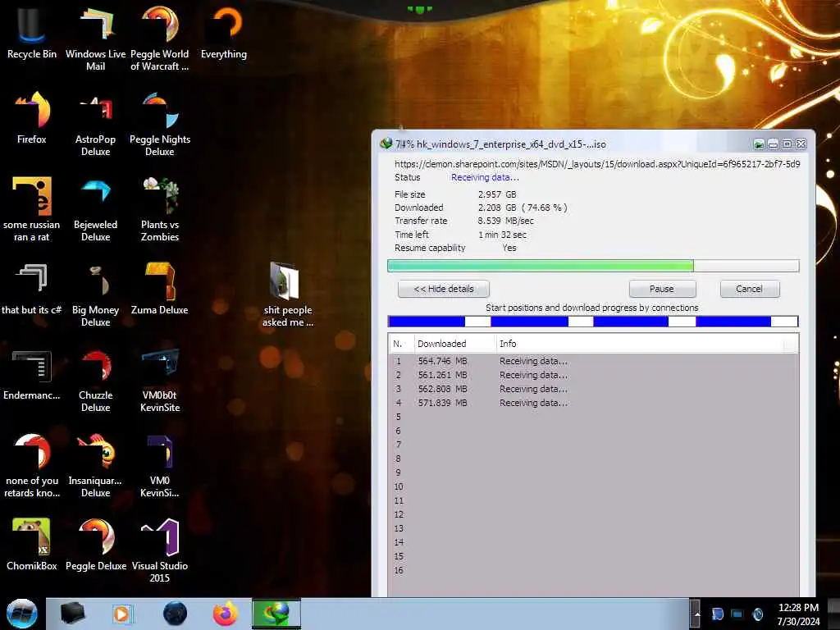This screenshot has width=840, height=630.
Task: Click the Info column header
Action: (x=640, y=344)
